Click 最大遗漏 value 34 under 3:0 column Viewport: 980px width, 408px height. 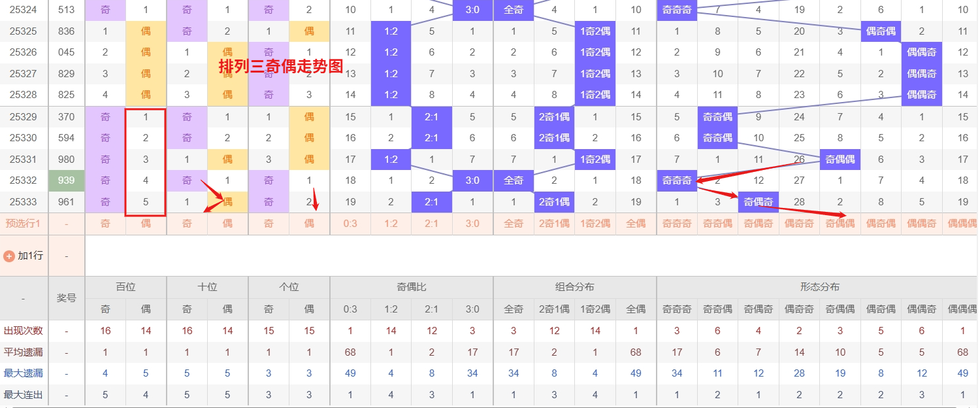[x=472, y=373]
